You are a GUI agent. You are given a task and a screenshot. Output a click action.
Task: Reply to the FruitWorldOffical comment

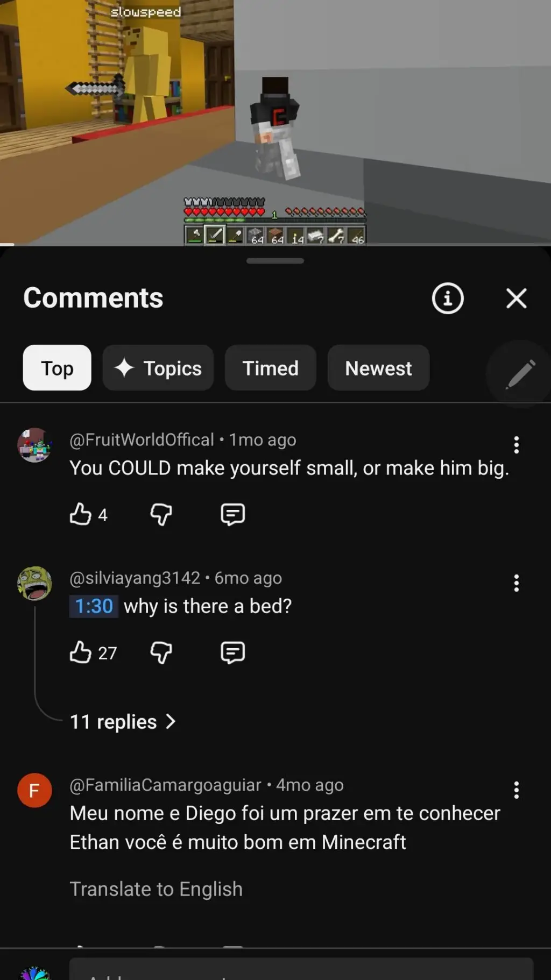232,514
